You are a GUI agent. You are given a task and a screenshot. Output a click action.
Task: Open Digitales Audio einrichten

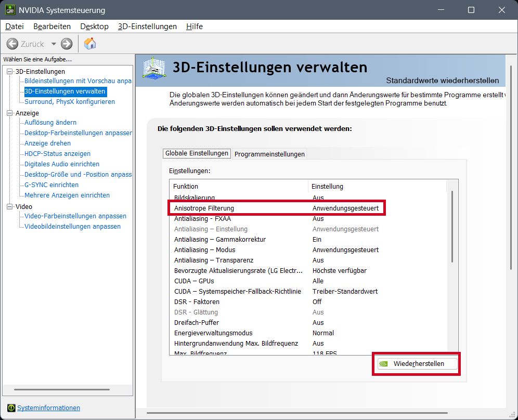[62, 164]
